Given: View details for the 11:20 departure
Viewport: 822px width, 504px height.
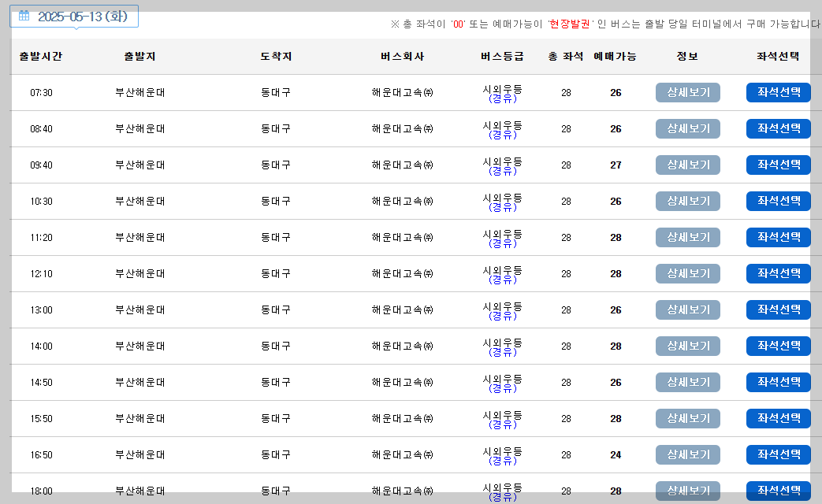Looking at the screenshot, I should [x=687, y=237].
